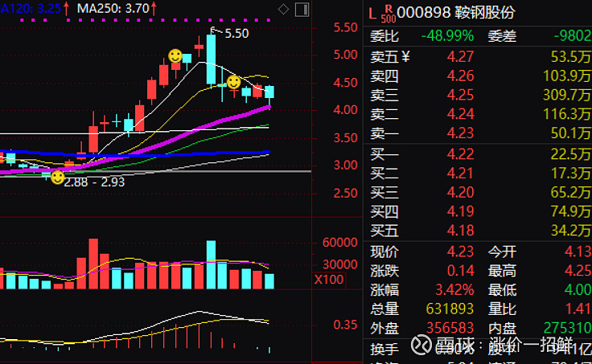The height and width of the screenshot is (364, 592).
Task: Select the 卖一 ask price 4.23
Action: pos(460,133)
